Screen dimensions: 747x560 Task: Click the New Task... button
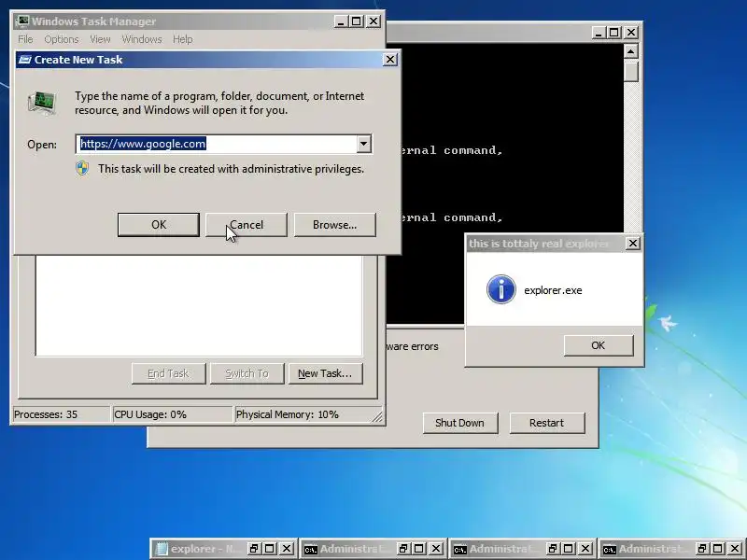325,374
